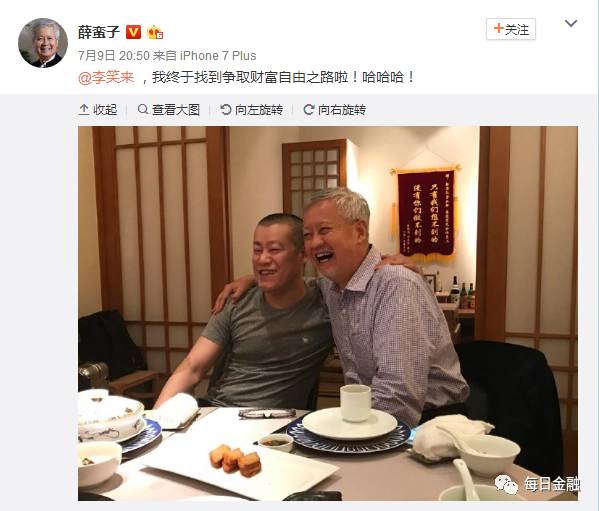Screen dimensions: 599x511
Task: Click the orange V verification badge
Action: pos(134,32)
